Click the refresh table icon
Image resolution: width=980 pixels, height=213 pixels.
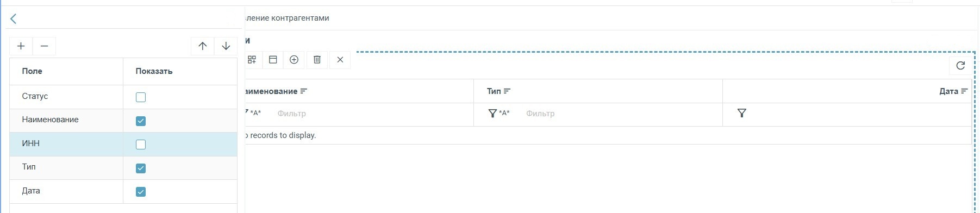(x=960, y=66)
